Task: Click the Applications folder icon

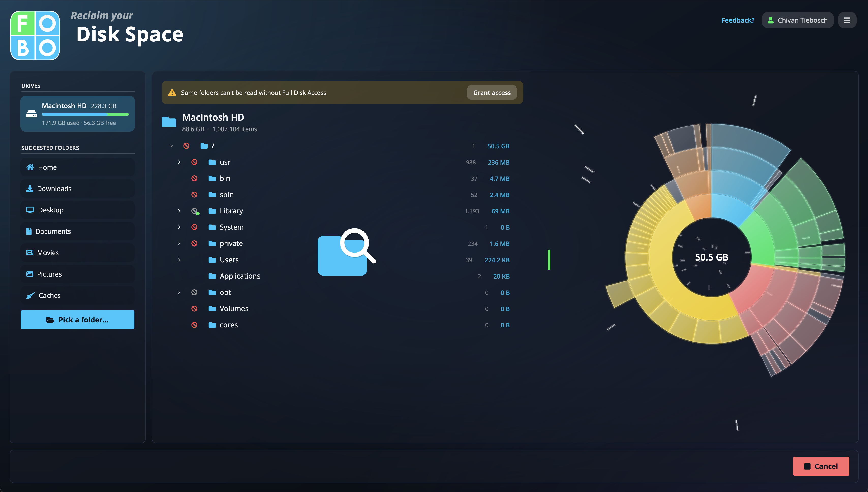Action: point(212,276)
